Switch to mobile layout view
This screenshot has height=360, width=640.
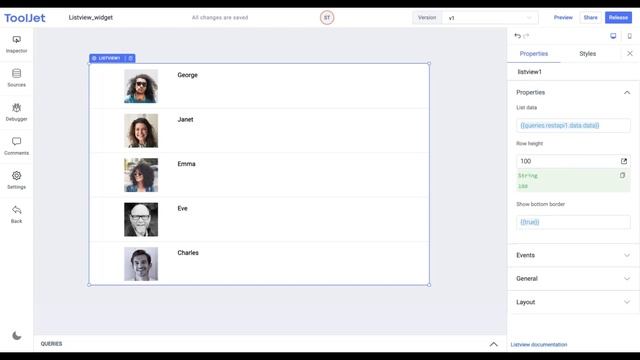(x=629, y=36)
